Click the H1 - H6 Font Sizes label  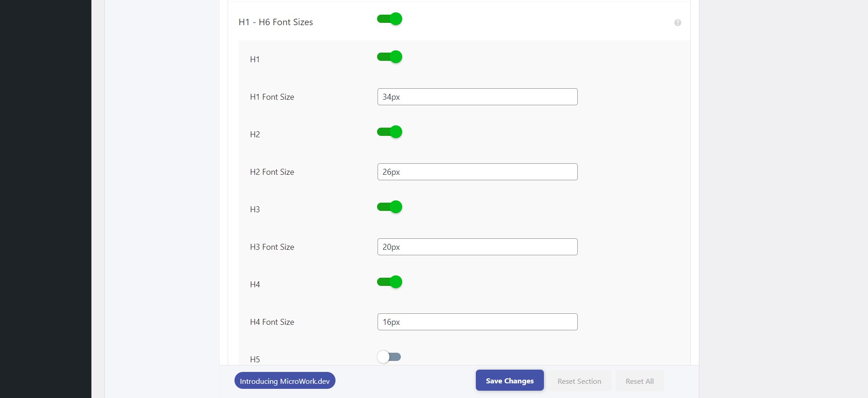pyautogui.click(x=276, y=22)
